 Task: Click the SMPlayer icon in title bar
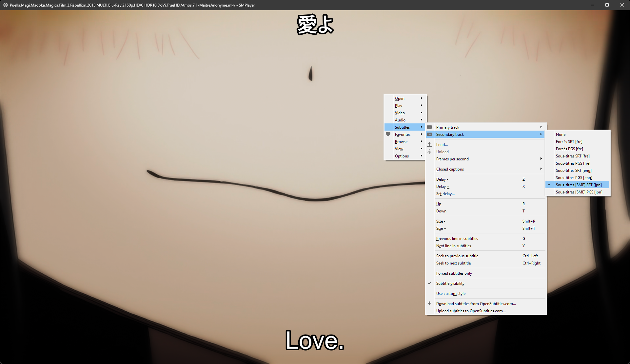(x=5, y=5)
